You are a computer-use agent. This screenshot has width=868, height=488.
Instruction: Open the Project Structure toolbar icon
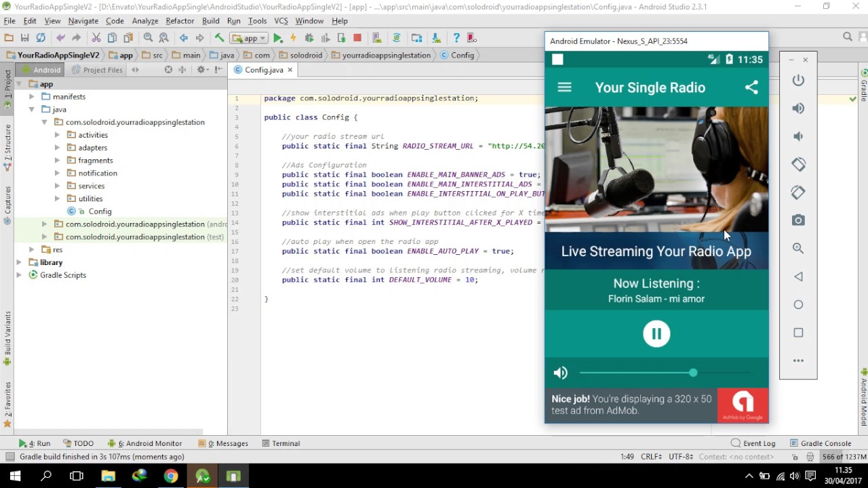click(417, 38)
